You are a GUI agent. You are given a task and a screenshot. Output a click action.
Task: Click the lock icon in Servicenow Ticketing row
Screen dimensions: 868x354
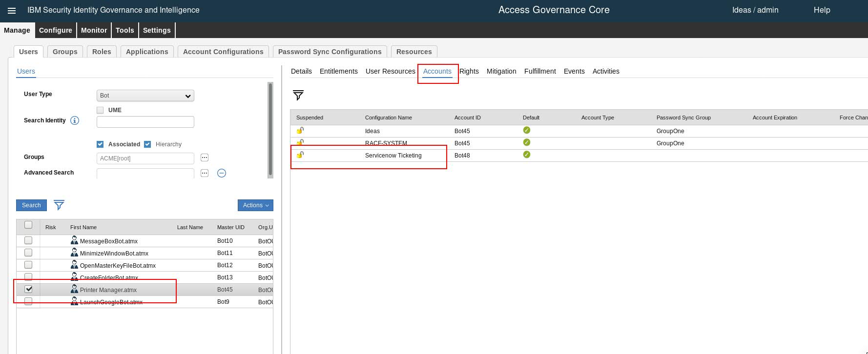coord(300,155)
